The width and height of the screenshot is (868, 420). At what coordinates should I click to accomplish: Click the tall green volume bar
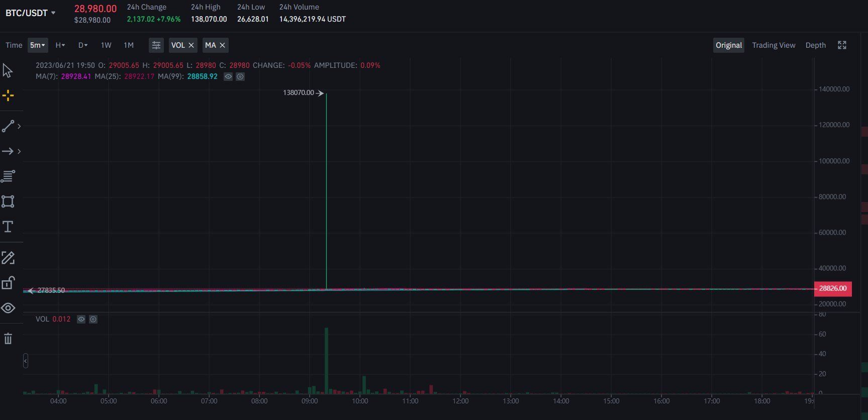(326, 360)
